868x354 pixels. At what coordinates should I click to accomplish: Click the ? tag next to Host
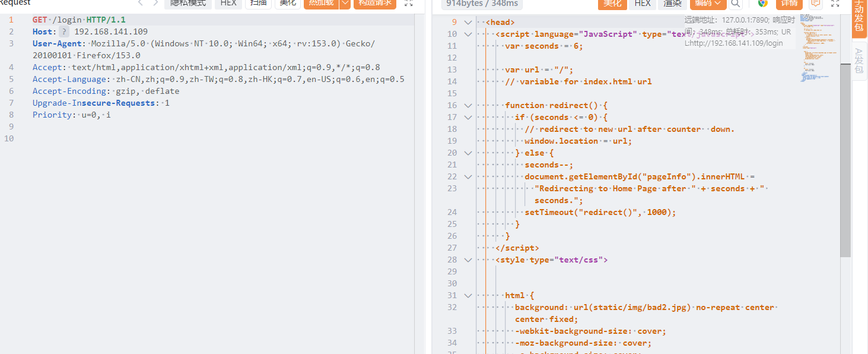(x=64, y=31)
